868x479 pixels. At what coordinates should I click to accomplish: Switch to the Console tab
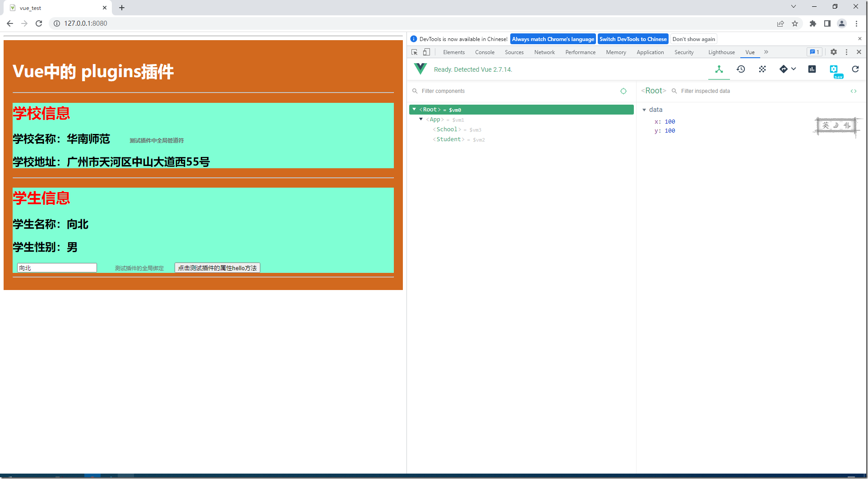485,52
